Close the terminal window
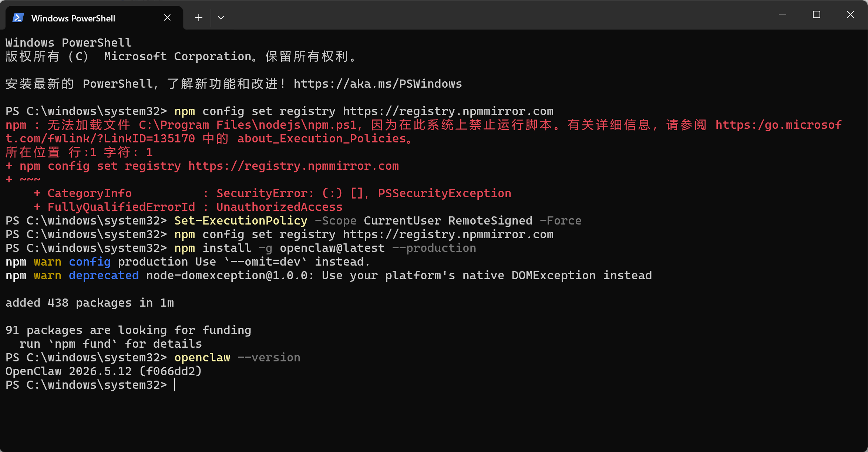The width and height of the screenshot is (868, 452). click(x=851, y=14)
